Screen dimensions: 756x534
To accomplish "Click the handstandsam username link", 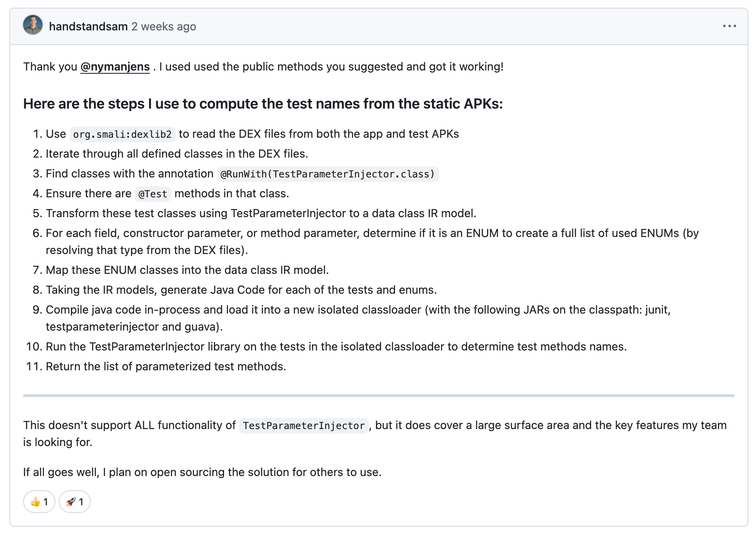I will 88,27.
